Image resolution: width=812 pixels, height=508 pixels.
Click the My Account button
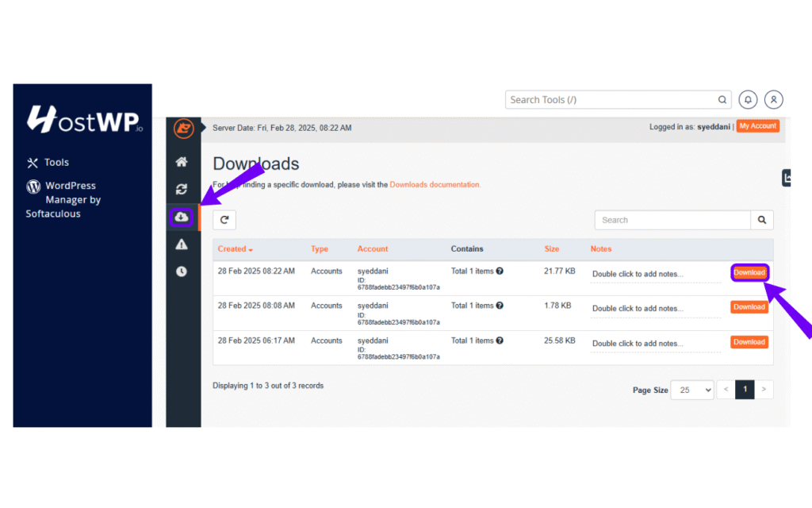click(x=757, y=126)
